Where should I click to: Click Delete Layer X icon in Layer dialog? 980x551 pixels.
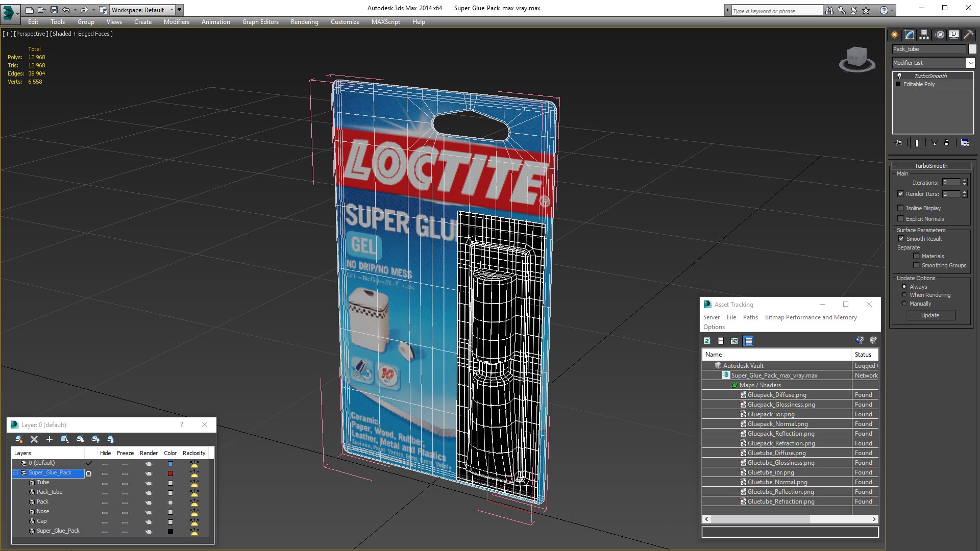pos(34,439)
